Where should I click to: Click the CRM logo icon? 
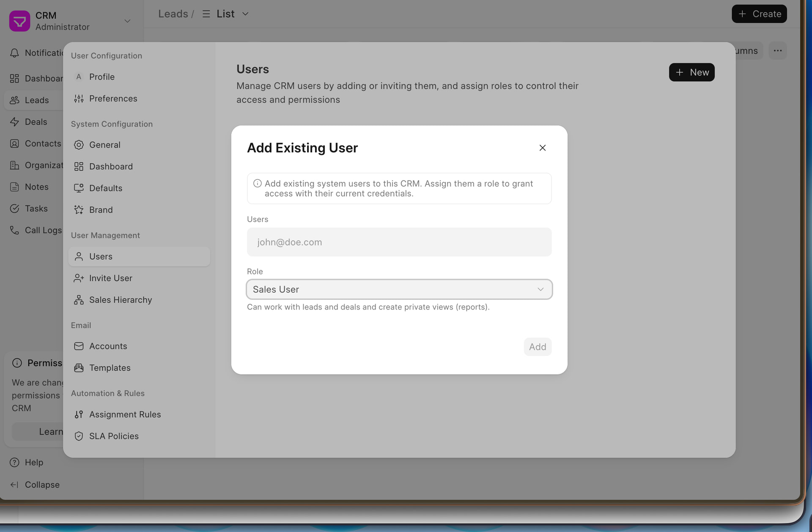[19, 21]
